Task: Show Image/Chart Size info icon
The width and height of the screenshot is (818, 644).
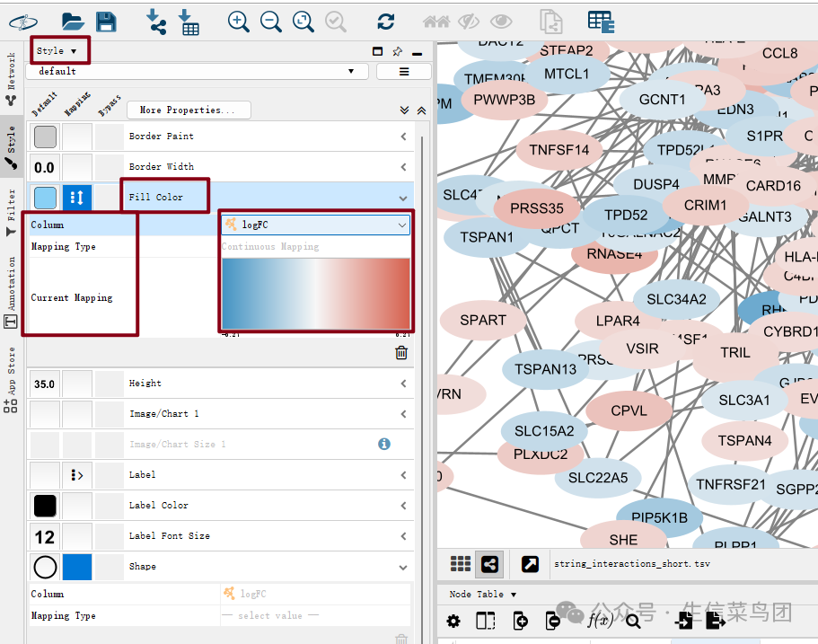Action: pyautogui.click(x=384, y=444)
